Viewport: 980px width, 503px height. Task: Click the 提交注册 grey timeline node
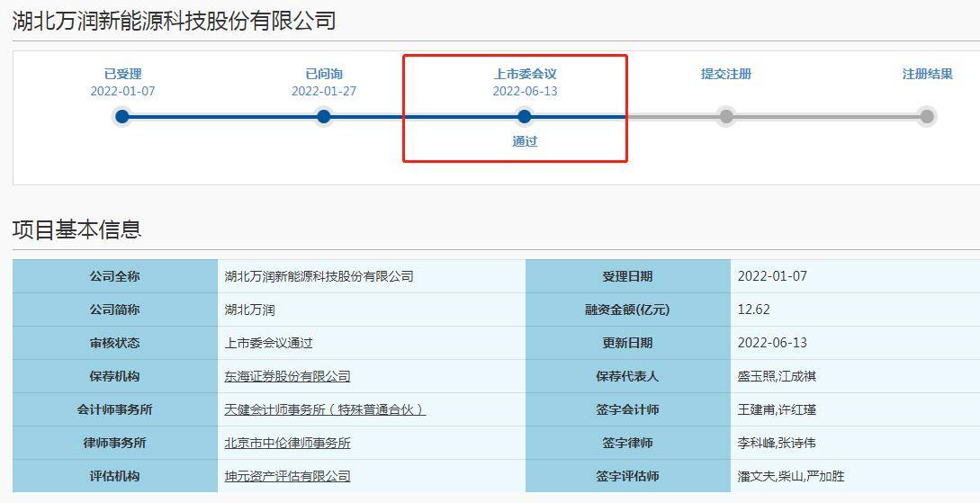tap(725, 116)
